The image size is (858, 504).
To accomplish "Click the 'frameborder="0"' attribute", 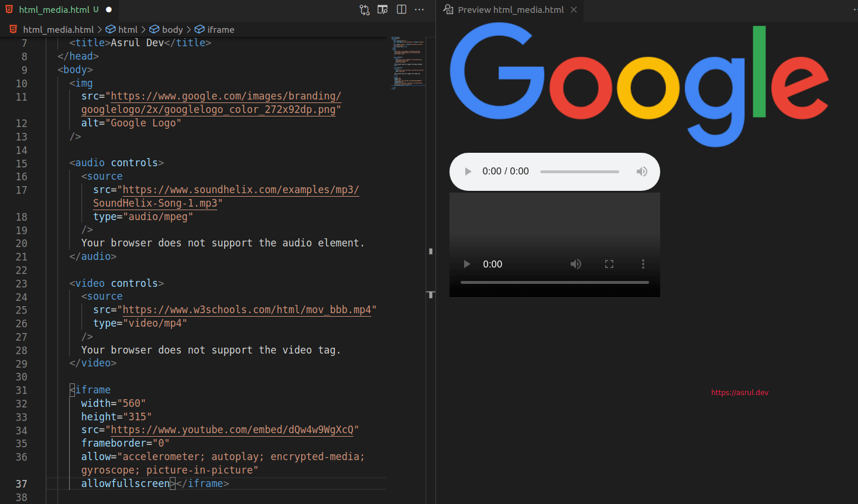I will tap(125, 443).
